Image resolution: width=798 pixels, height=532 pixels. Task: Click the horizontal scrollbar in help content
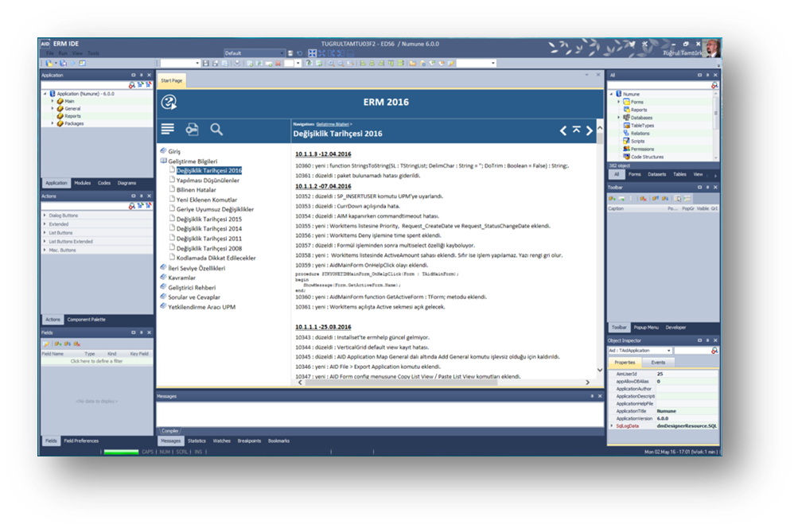pyautogui.click(x=400, y=382)
